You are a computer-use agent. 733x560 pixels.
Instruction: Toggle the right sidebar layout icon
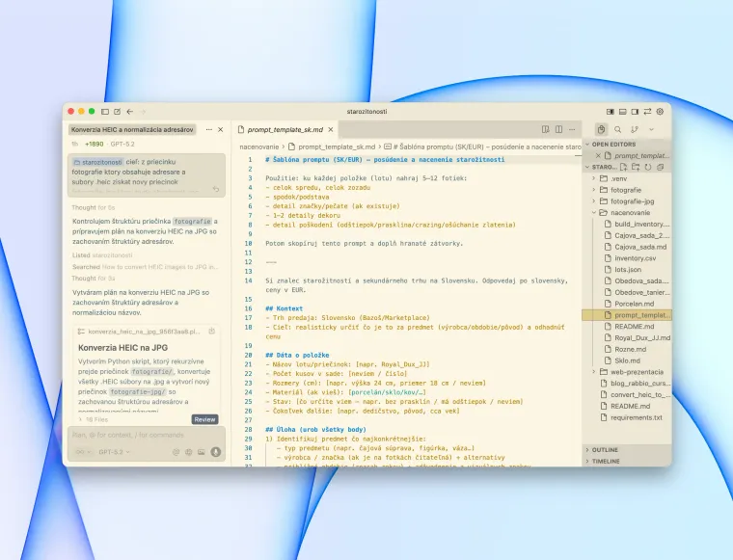[x=635, y=112]
